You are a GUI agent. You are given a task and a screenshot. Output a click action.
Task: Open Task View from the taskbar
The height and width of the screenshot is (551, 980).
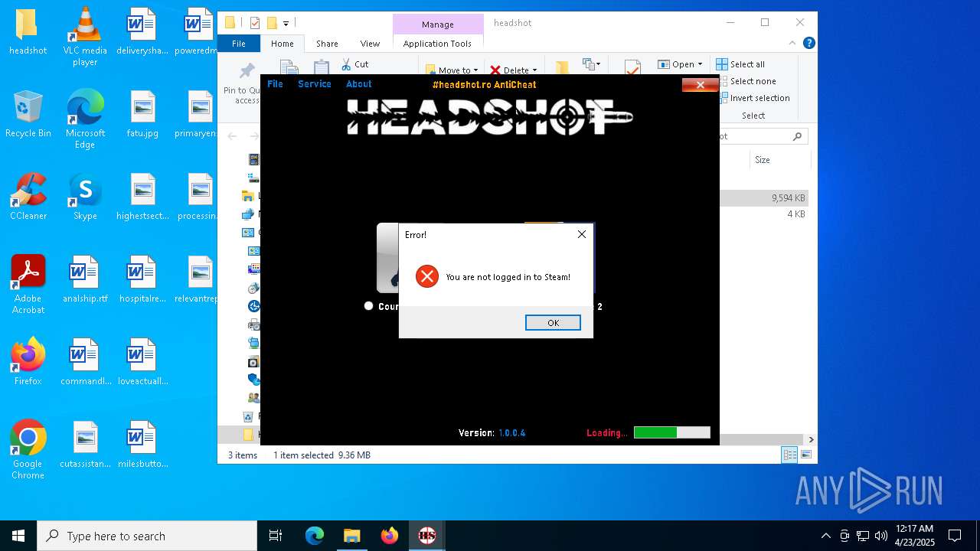pyautogui.click(x=276, y=536)
